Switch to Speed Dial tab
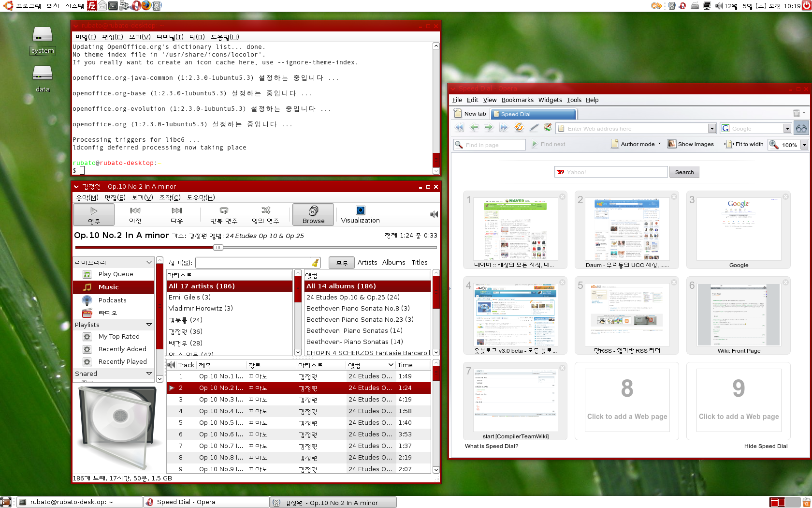The height and width of the screenshot is (508, 812). 533,114
